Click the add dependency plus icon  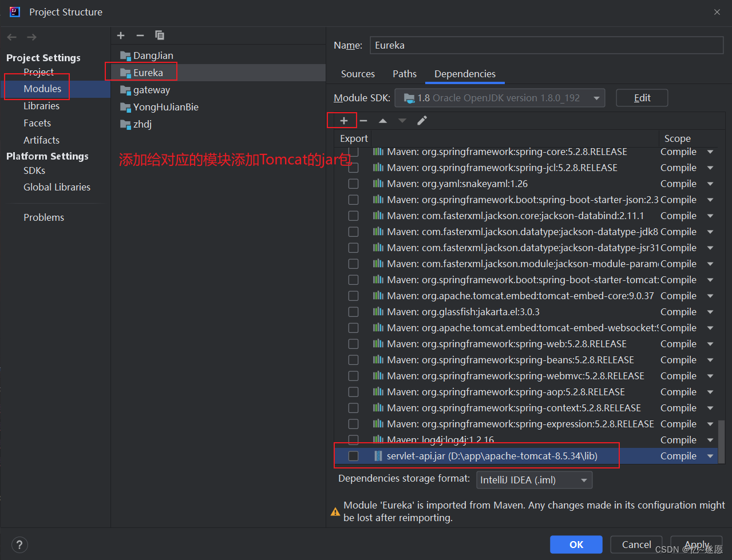(x=344, y=121)
